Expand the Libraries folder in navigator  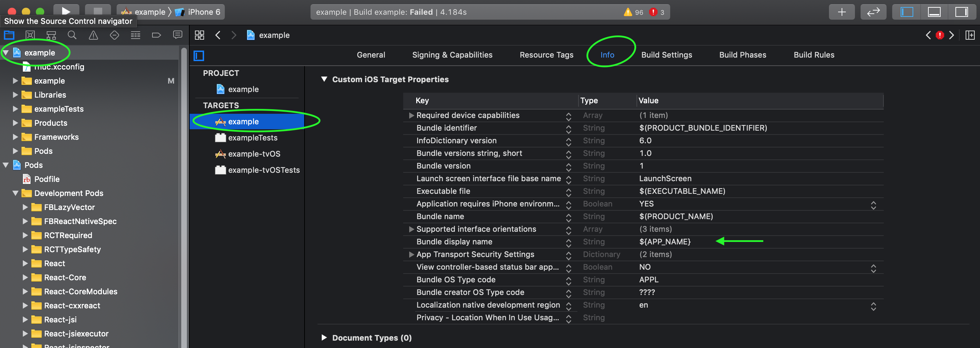click(x=15, y=95)
